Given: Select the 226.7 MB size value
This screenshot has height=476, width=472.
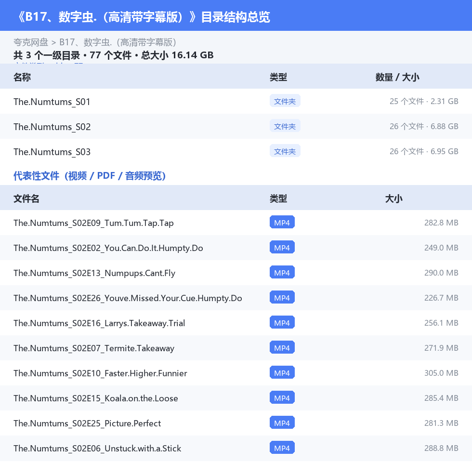Looking at the screenshot, I should coord(441,298).
